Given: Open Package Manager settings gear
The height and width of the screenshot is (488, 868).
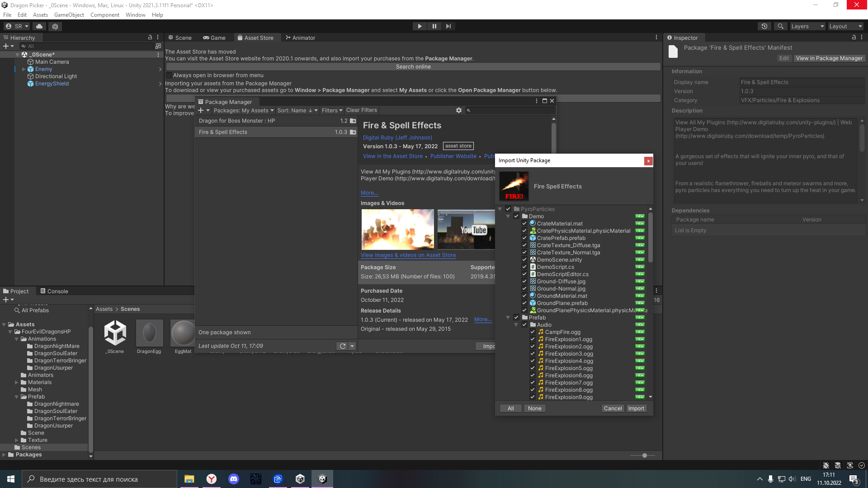Looking at the screenshot, I should pos(459,110).
